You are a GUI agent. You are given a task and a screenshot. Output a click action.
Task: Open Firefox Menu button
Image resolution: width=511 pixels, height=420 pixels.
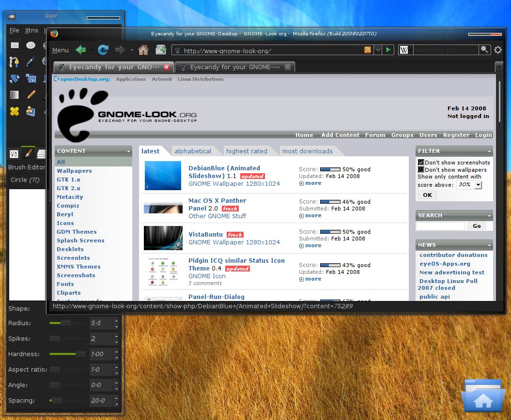coord(60,50)
